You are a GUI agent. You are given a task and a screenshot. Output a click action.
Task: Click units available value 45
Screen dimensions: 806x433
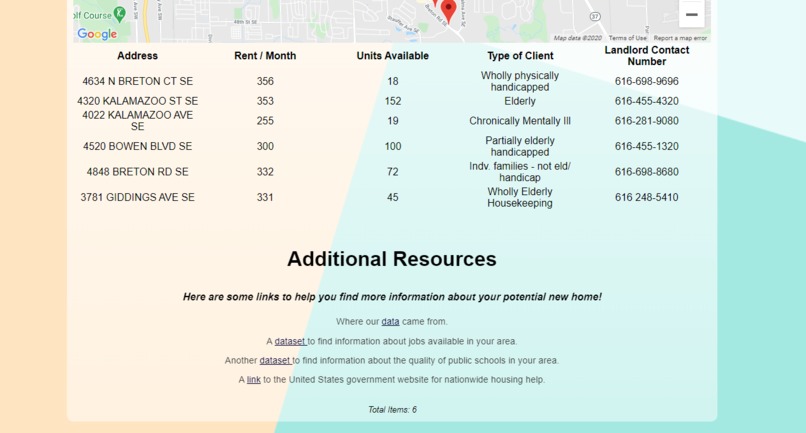click(393, 197)
